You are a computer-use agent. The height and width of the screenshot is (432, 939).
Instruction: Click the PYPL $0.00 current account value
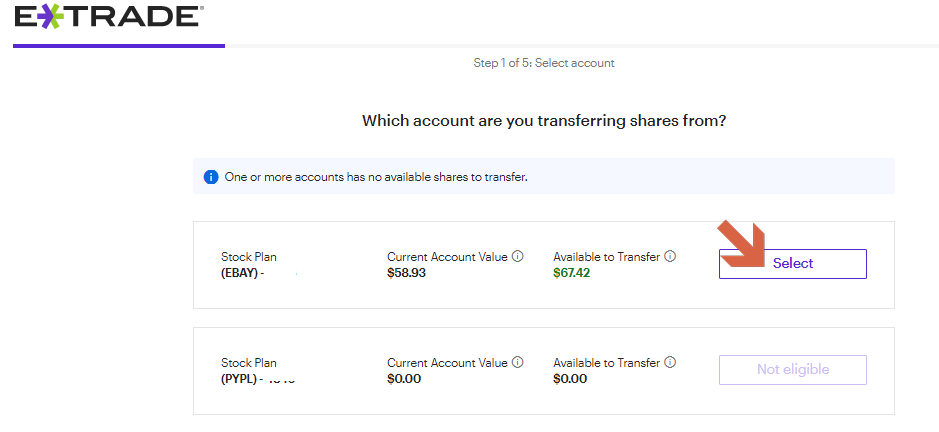tap(404, 379)
